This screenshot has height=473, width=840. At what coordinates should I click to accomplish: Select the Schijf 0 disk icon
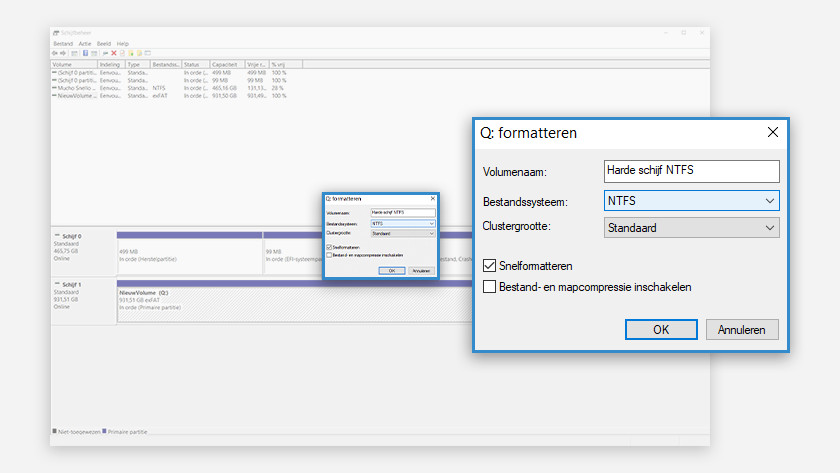(57, 236)
